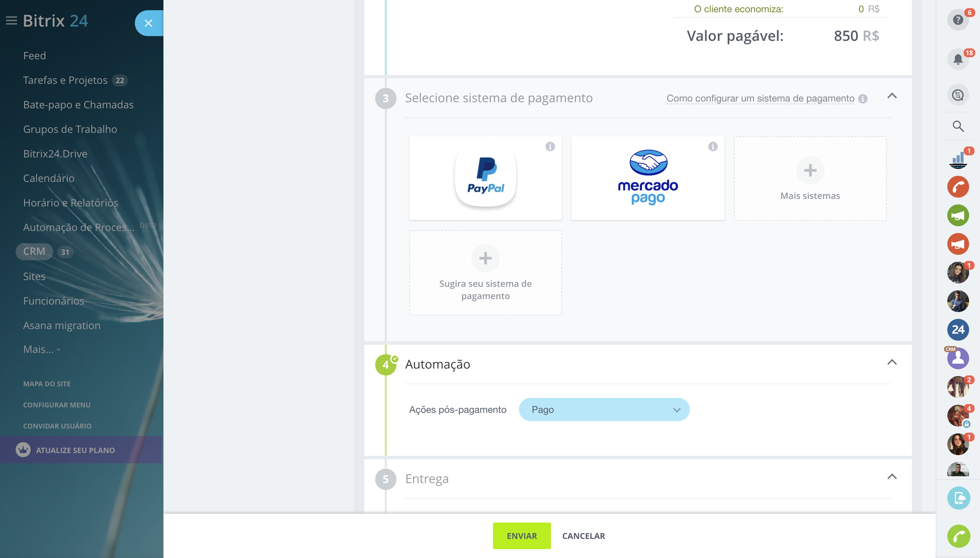Collapse the Automação section
980x558 pixels.
pos(891,362)
